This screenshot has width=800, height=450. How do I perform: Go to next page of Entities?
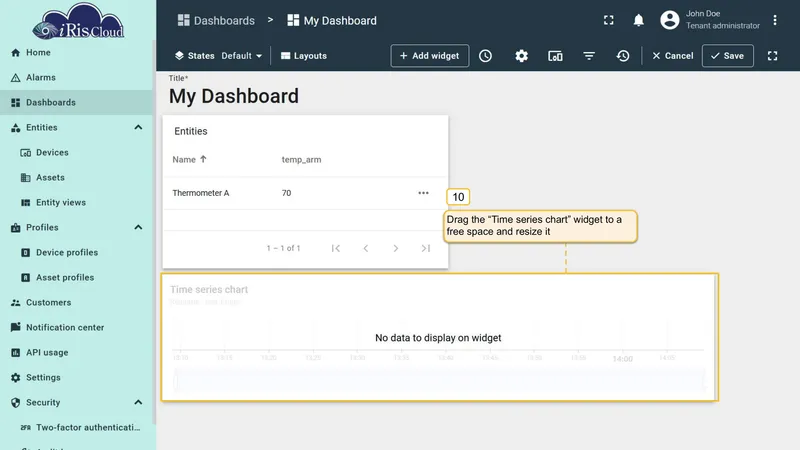pyautogui.click(x=395, y=248)
